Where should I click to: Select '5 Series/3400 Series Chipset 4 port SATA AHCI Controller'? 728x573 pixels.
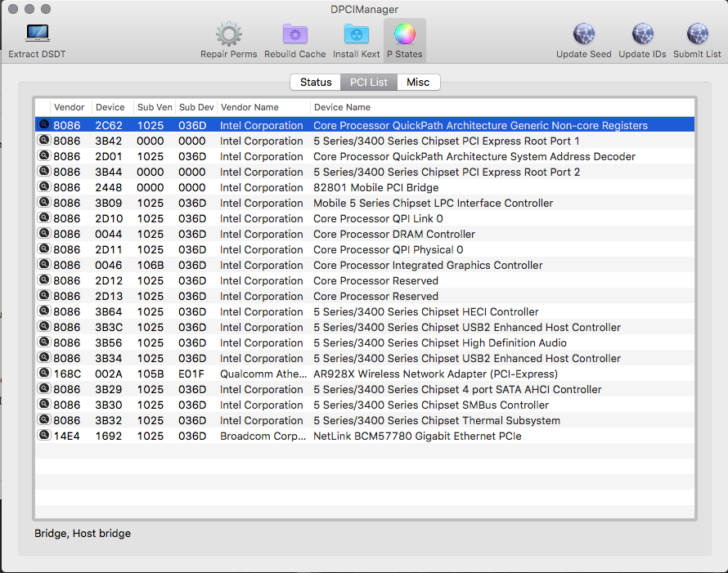[457, 390]
